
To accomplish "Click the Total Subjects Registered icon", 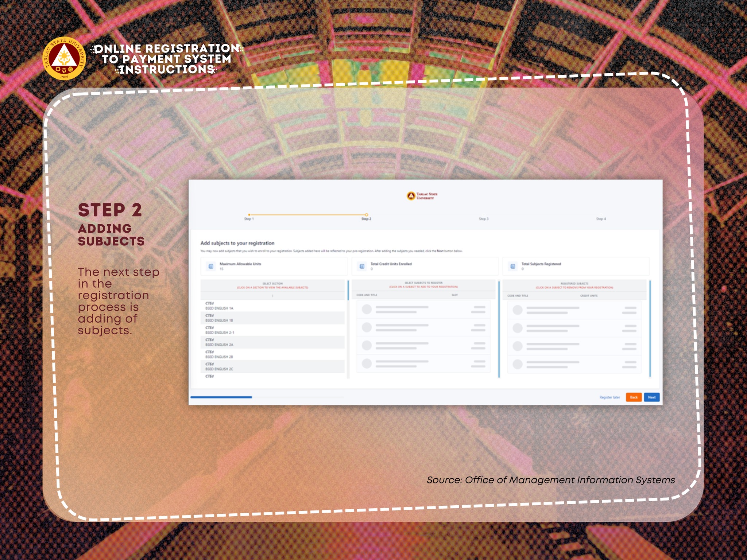I will pyautogui.click(x=513, y=267).
